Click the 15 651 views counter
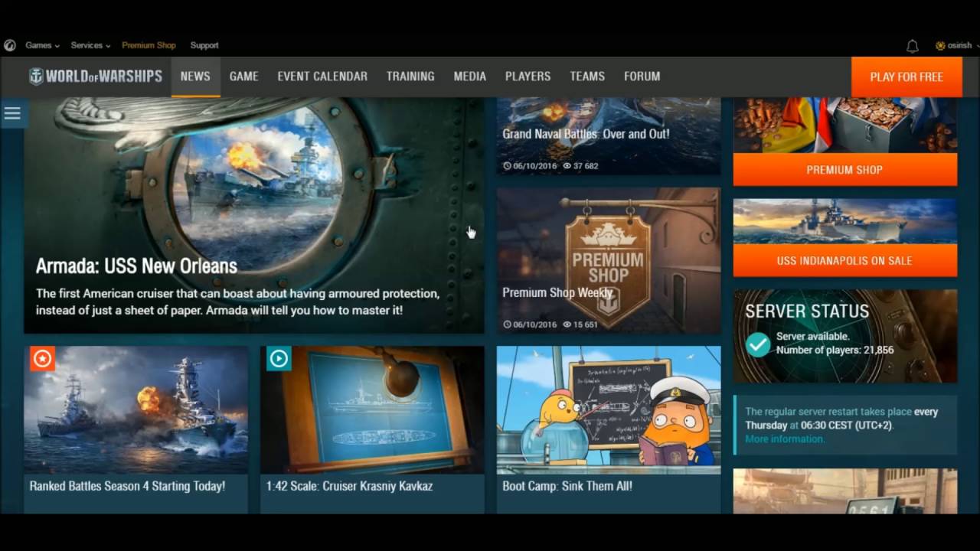The height and width of the screenshot is (551, 980). click(x=580, y=324)
